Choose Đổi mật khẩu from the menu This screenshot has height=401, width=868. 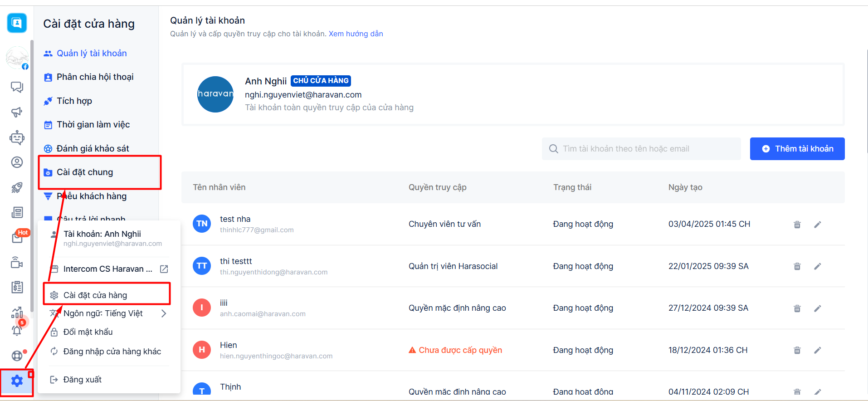(x=88, y=332)
